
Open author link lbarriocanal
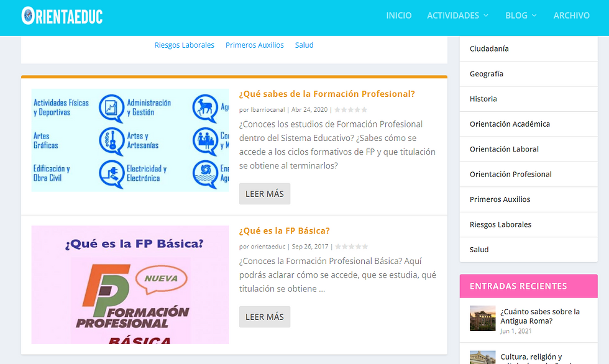coord(268,110)
